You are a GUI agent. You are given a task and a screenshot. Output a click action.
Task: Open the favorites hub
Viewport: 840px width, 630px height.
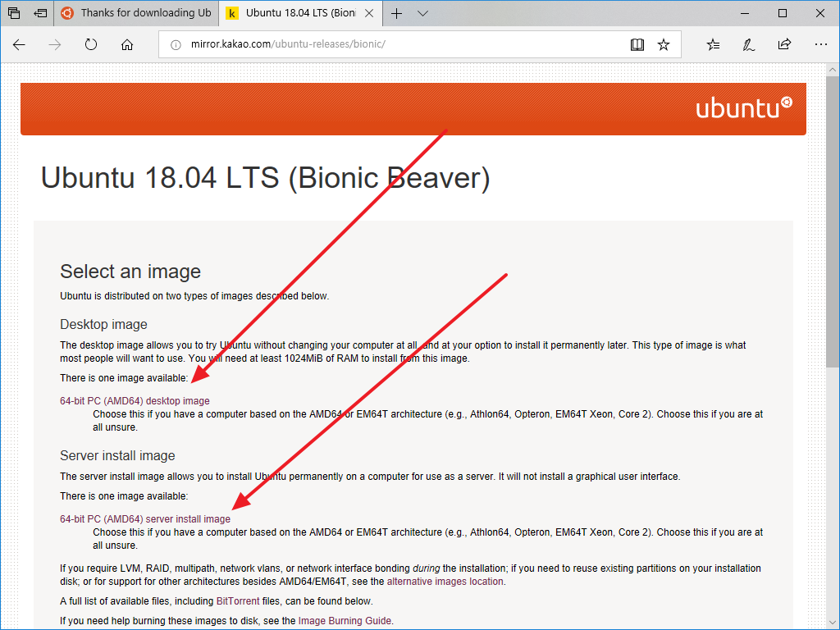click(x=713, y=44)
